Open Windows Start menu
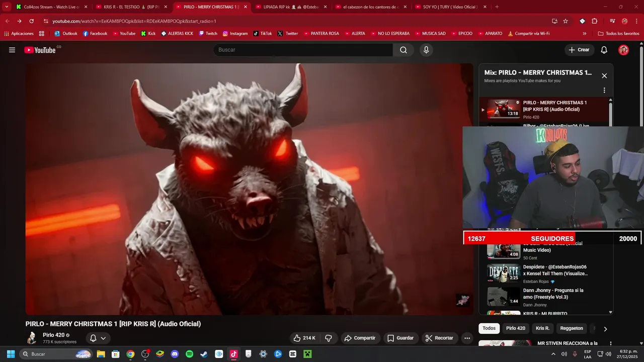644x362 pixels. click(11, 354)
